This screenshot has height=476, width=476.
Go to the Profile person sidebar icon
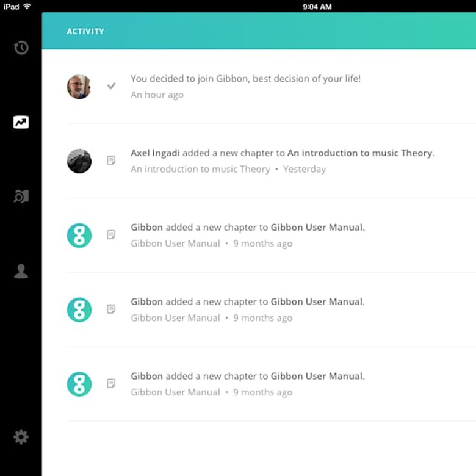[21, 271]
